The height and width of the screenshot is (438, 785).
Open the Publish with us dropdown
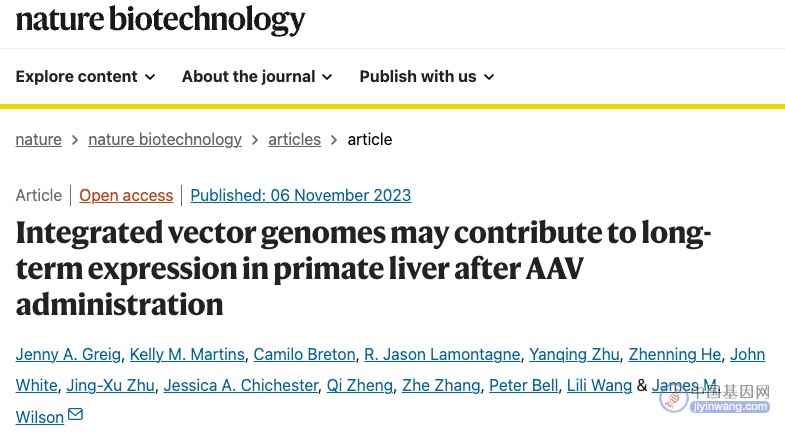tap(427, 77)
